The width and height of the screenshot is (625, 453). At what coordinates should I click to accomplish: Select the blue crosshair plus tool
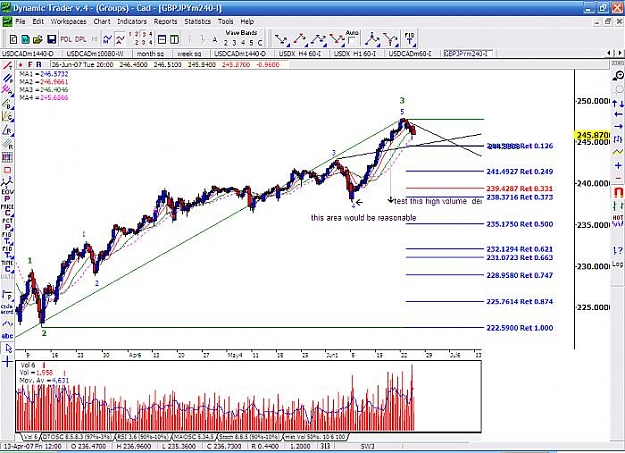(8, 362)
